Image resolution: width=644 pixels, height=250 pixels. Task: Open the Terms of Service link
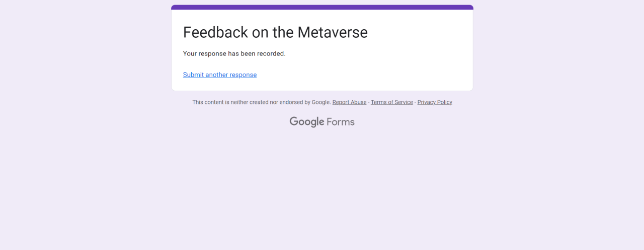click(391, 102)
